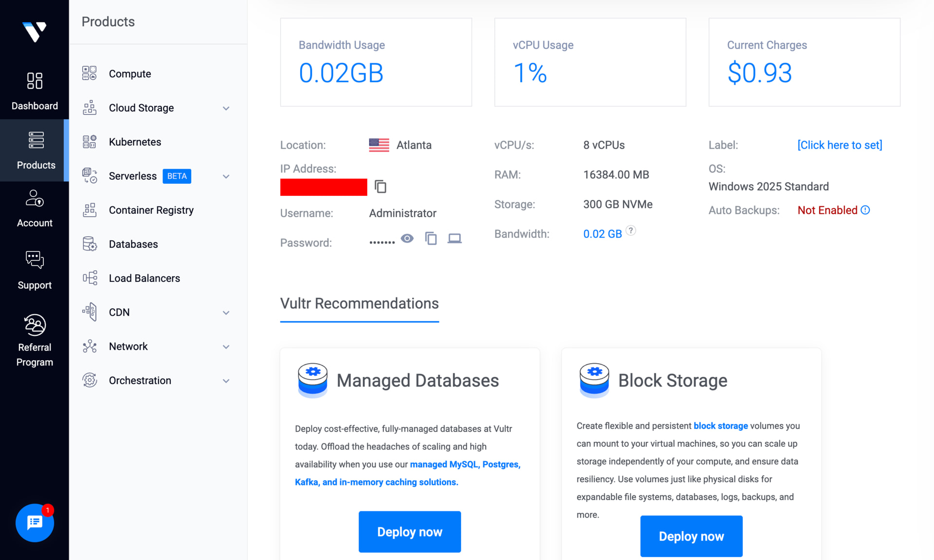Open the console monitor icon
This screenshot has height=560, width=934.
tap(454, 238)
